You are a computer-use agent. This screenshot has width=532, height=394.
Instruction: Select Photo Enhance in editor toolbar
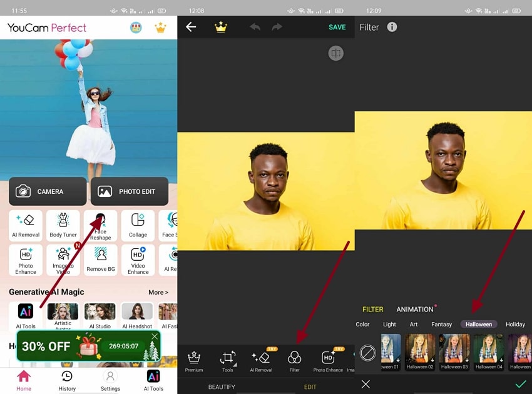click(328, 361)
